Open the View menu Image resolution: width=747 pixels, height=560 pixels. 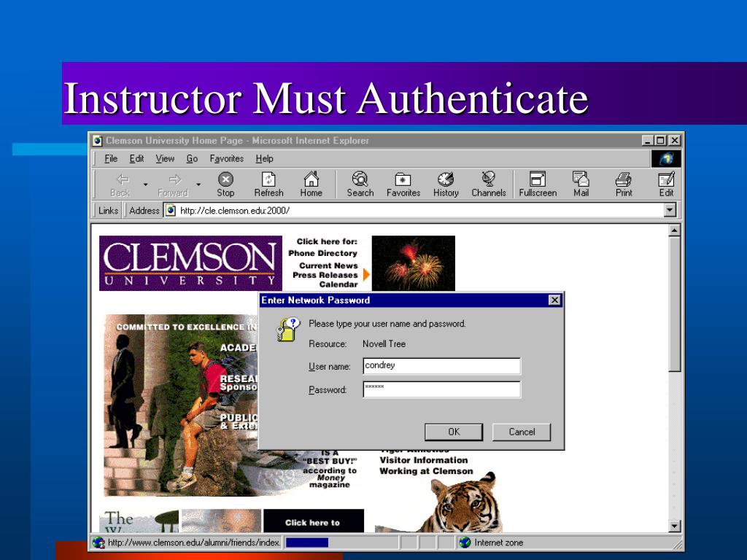tap(165, 158)
